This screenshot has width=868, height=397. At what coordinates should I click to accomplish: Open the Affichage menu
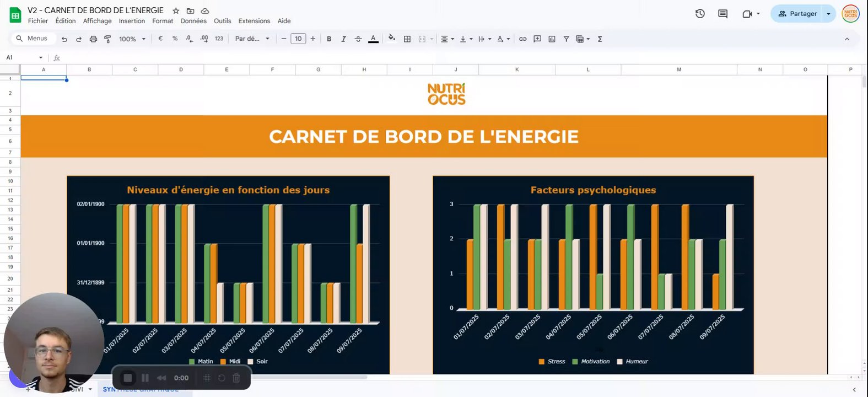(97, 21)
